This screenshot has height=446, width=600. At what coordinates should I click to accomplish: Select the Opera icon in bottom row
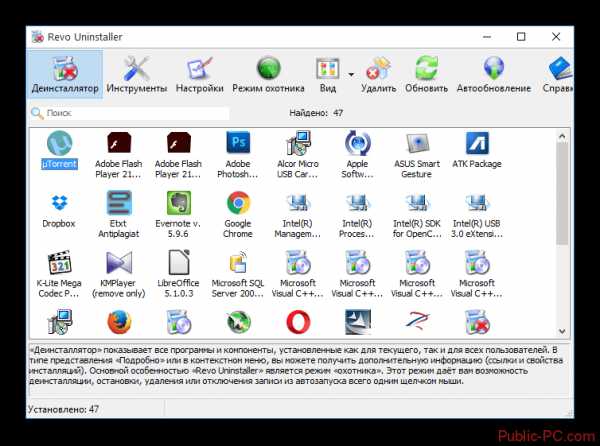click(298, 322)
